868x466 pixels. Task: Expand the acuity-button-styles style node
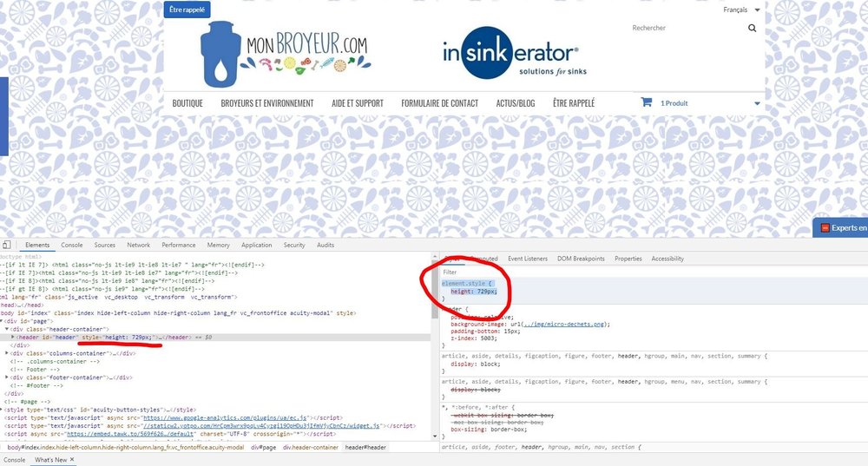(3, 410)
